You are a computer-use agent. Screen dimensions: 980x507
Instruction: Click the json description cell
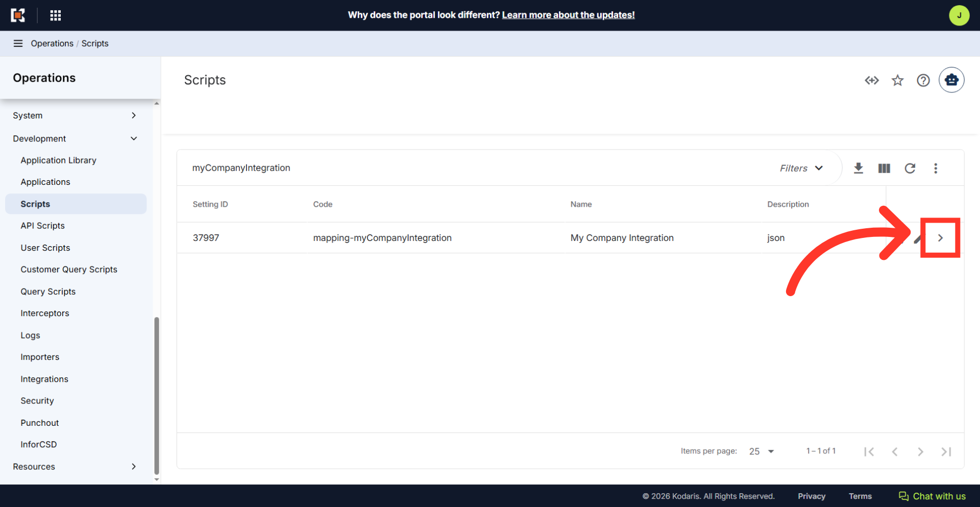[x=776, y=238]
